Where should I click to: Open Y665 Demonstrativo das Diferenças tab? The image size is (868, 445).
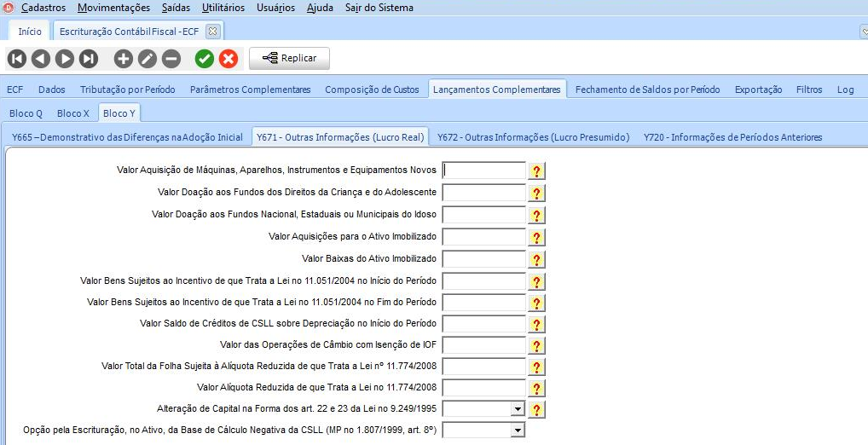point(127,137)
